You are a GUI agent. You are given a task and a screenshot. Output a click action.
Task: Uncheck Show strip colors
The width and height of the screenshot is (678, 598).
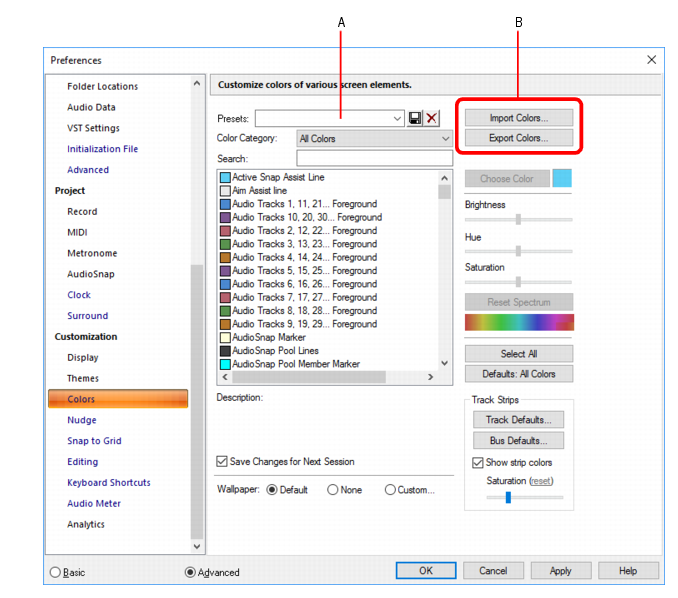[477, 463]
